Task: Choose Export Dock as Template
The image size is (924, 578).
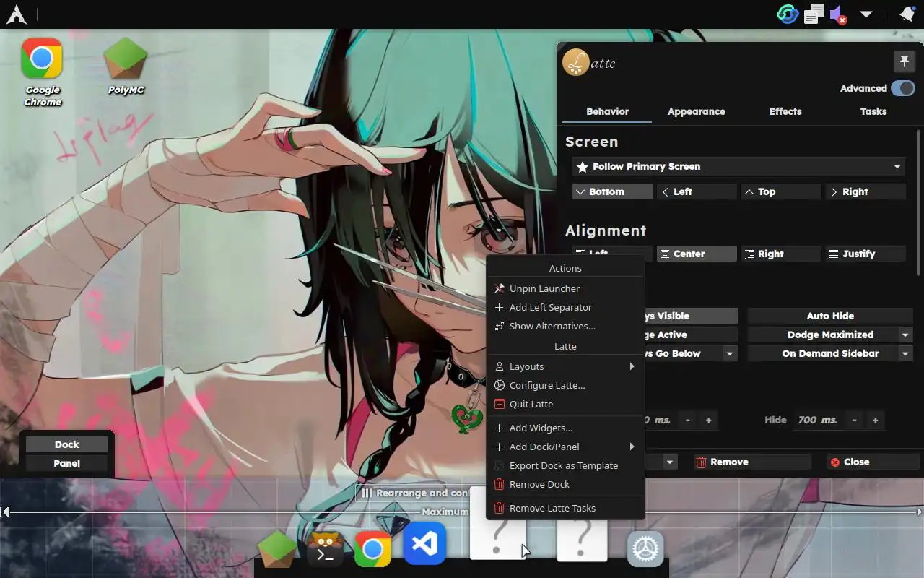Action: tap(565, 465)
